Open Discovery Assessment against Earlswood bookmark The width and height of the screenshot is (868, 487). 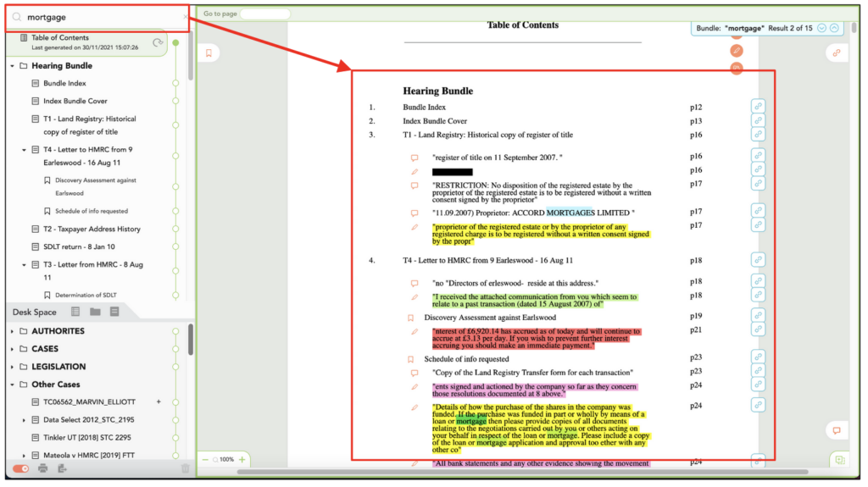95,186
